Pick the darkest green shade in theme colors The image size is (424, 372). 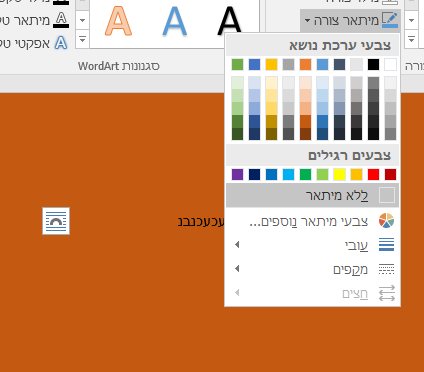237,134
